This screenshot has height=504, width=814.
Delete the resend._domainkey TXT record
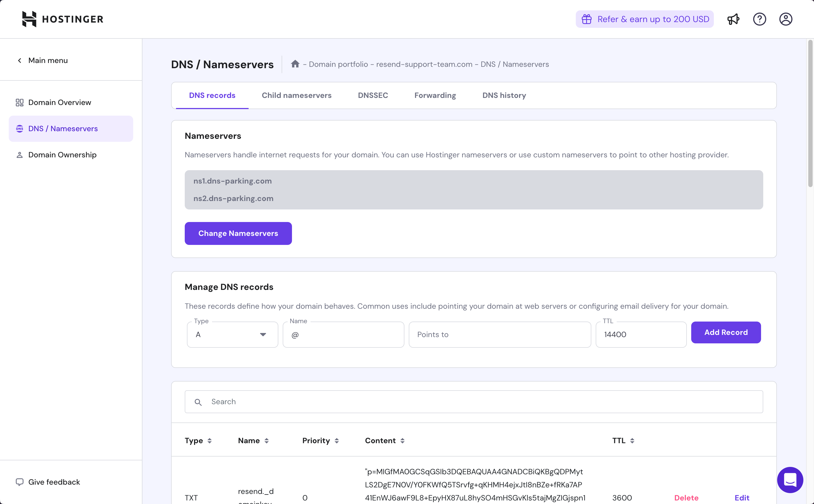coord(686,498)
